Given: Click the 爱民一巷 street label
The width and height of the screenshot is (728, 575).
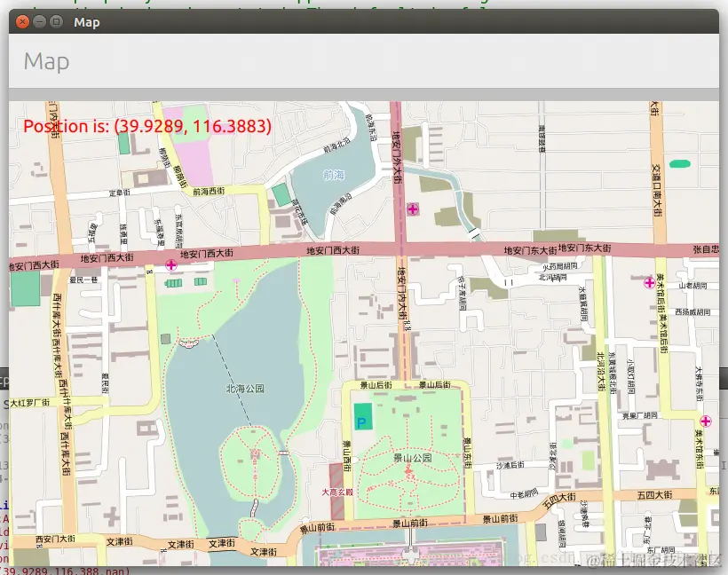Looking at the screenshot, I should [x=84, y=280].
